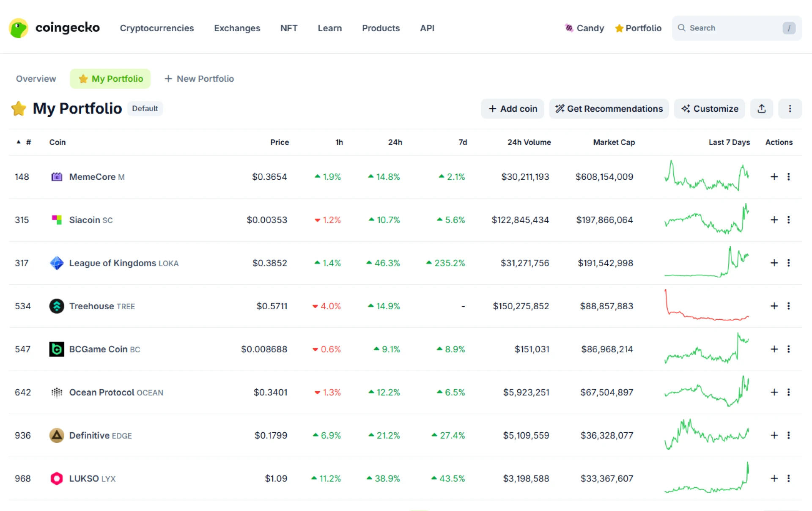Click the Add coin button

[512, 109]
